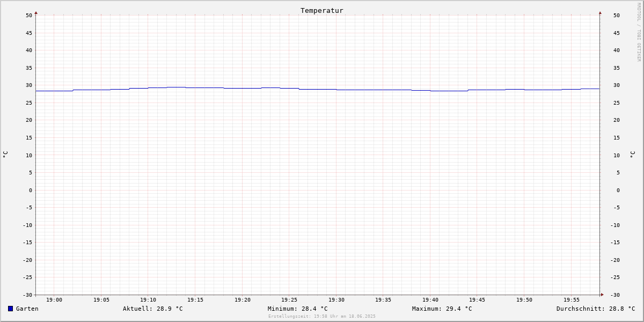This screenshot has height=322, width=644.
Task: Click the Maximum: 29.4 °C value
Action: (442, 309)
